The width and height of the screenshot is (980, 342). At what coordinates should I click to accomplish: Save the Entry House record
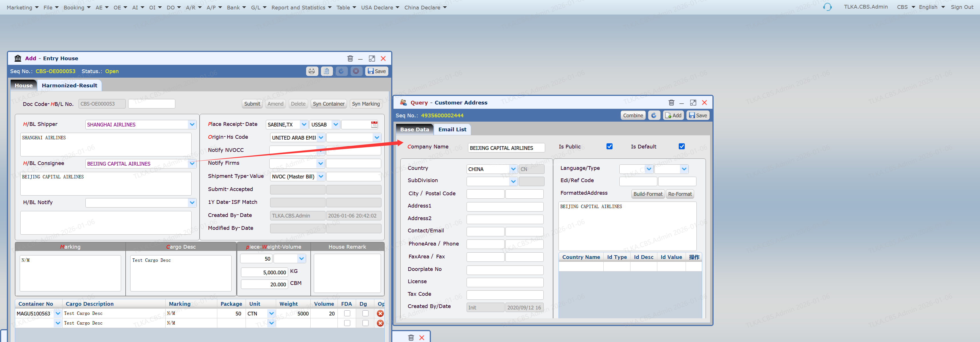pyautogui.click(x=377, y=71)
